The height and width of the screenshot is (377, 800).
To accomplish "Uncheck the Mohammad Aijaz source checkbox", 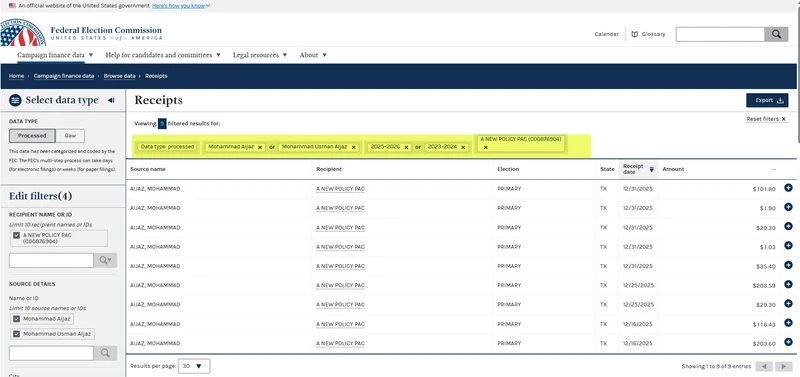I will point(17,319).
